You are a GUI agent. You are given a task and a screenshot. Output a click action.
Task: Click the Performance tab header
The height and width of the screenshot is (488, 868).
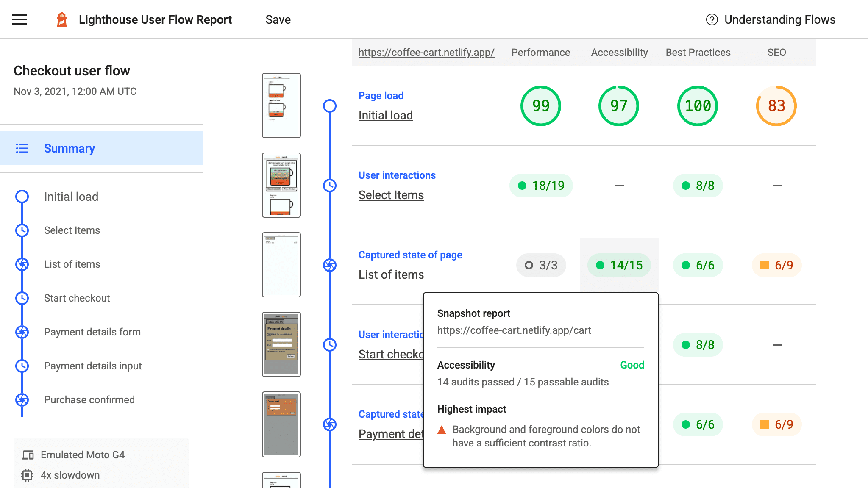point(540,52)
